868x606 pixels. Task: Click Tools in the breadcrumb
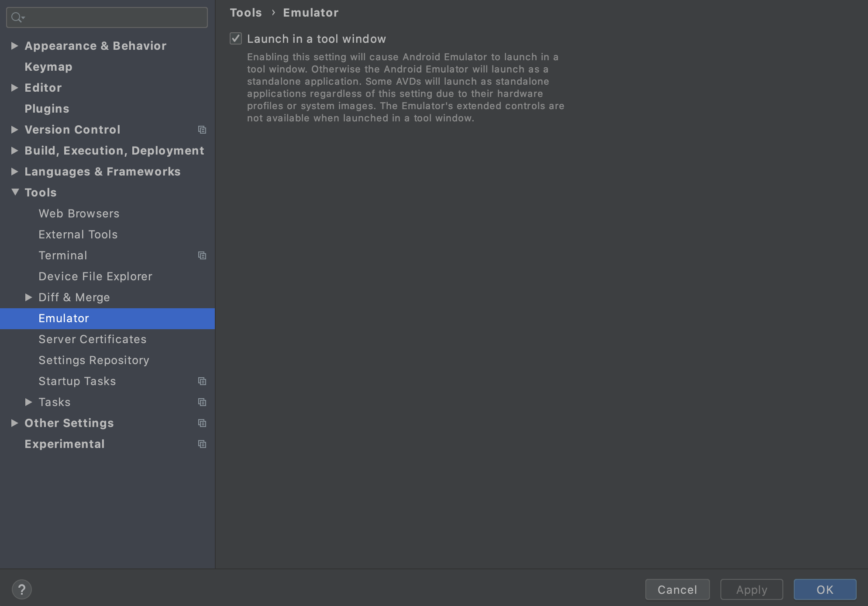(x=246, y=13)
